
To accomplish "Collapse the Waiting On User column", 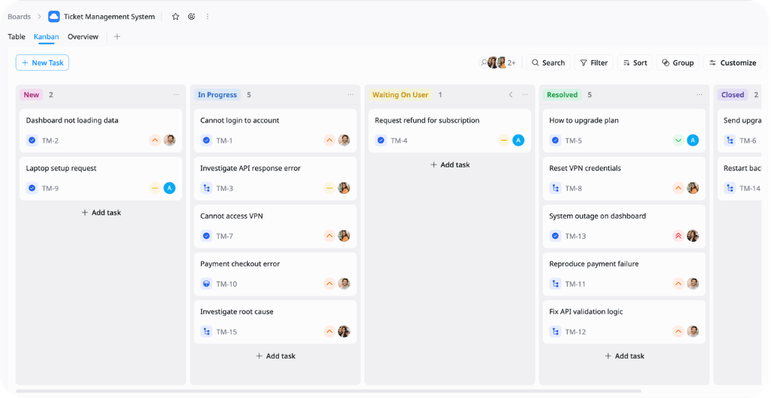I will tap(510, 94).
